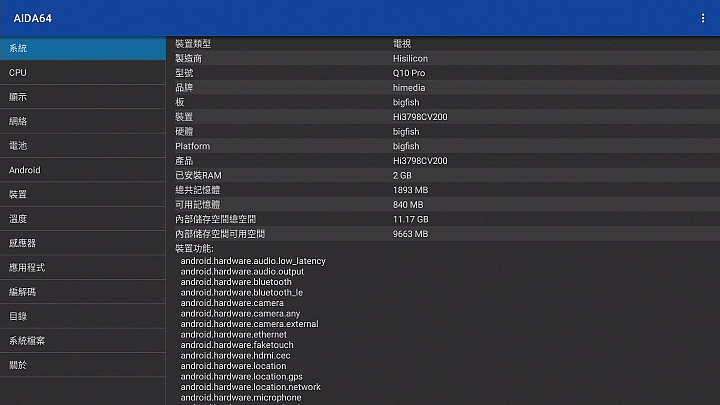Open the three-dot overflow menu

tap(703, 18)
